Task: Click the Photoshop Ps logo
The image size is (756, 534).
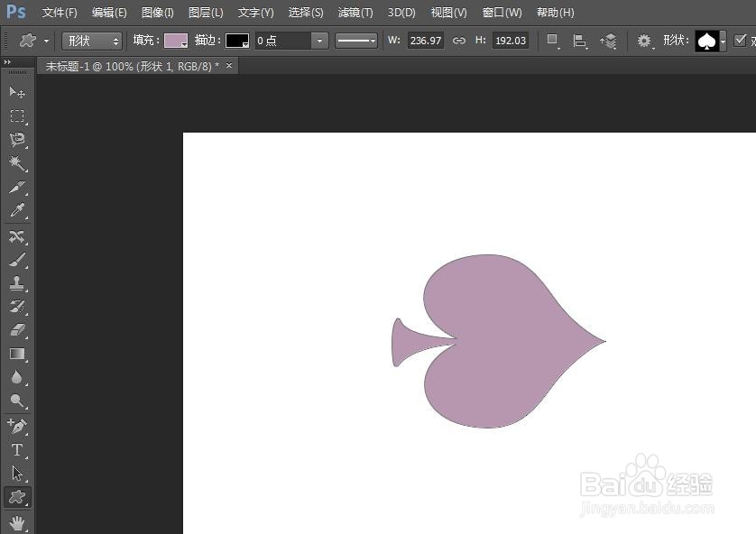Action: coord(15,12)
